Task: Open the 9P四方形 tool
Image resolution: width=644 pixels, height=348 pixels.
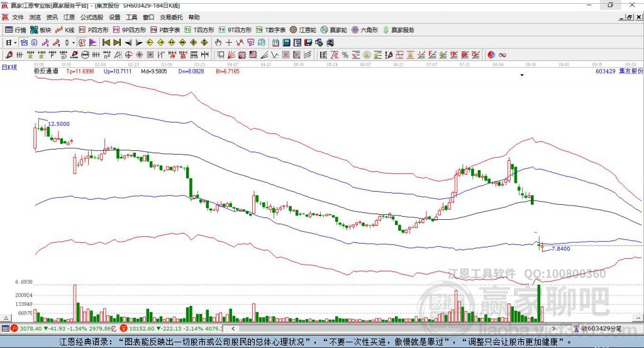Action: pyautogui.click(x=130, y=30)
